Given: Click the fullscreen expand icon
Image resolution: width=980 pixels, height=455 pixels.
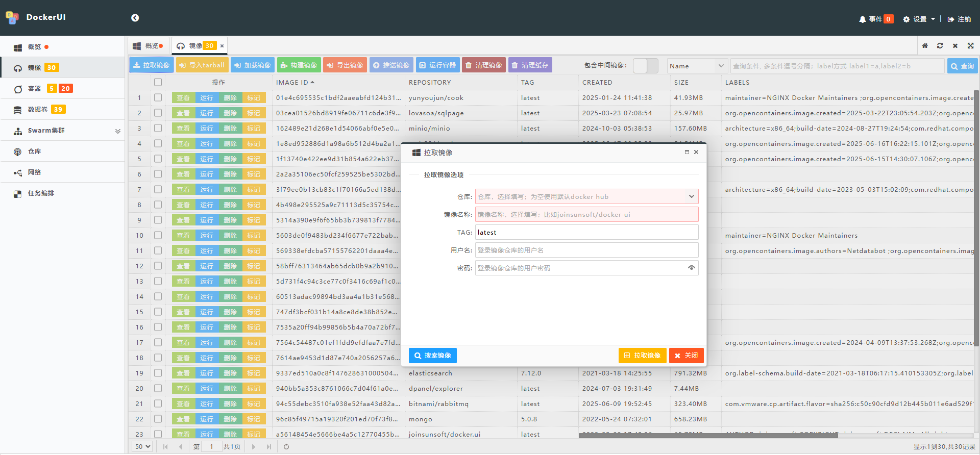Looking at the screenshot, I should [x=970, y=46].
